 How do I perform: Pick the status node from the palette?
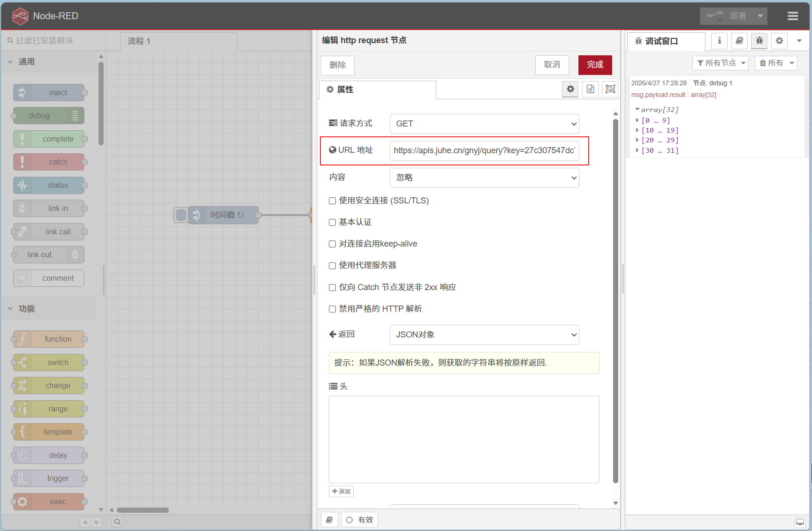coord(49,186)
